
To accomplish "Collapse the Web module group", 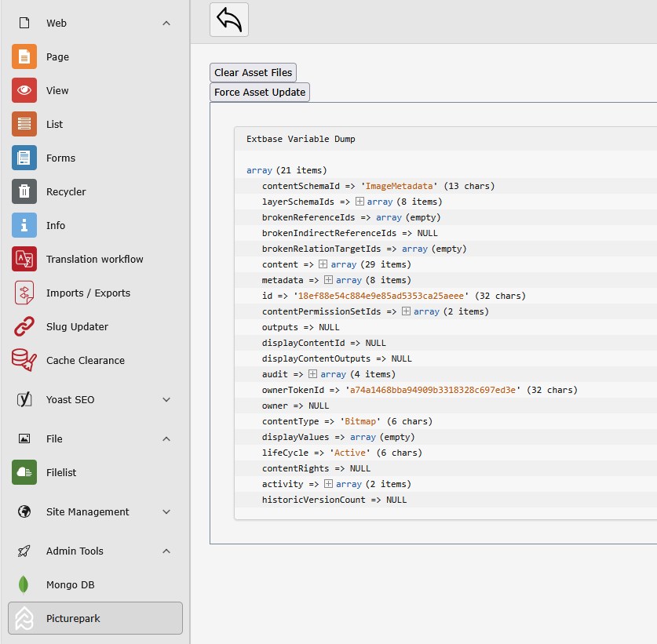I will coord(166,24).
